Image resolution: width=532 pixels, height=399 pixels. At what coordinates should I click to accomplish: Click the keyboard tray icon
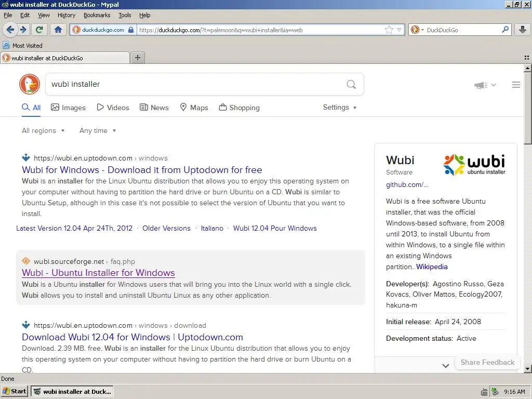pyautogui.click(x=484, y=392)
